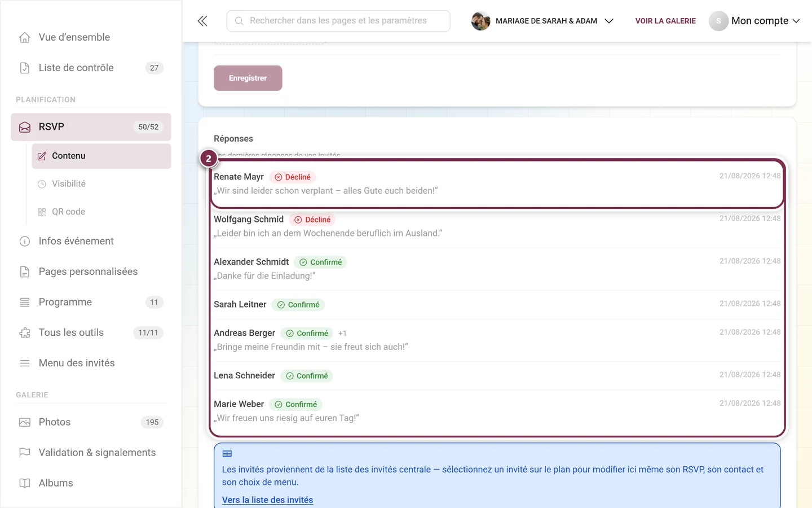Click VOIR LA GALERIE link

pos(665,21)
